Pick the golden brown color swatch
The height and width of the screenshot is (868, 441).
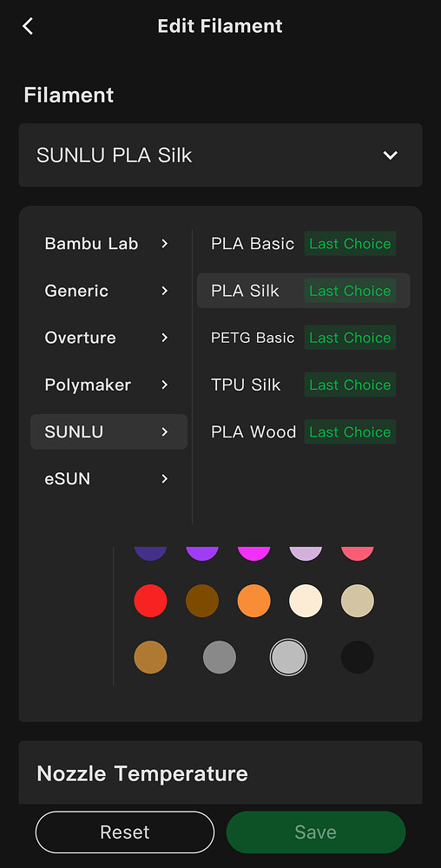pyautogui.click(x=150, y=657)
